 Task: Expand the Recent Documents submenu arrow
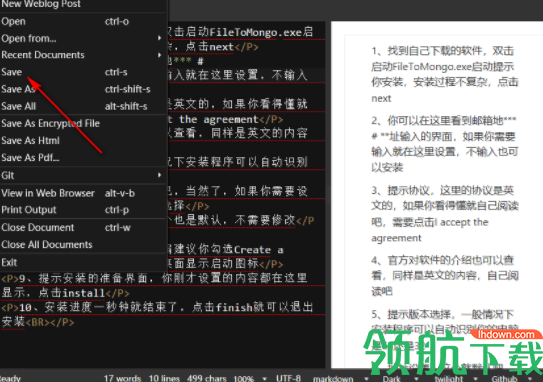(x=159, y=55)
